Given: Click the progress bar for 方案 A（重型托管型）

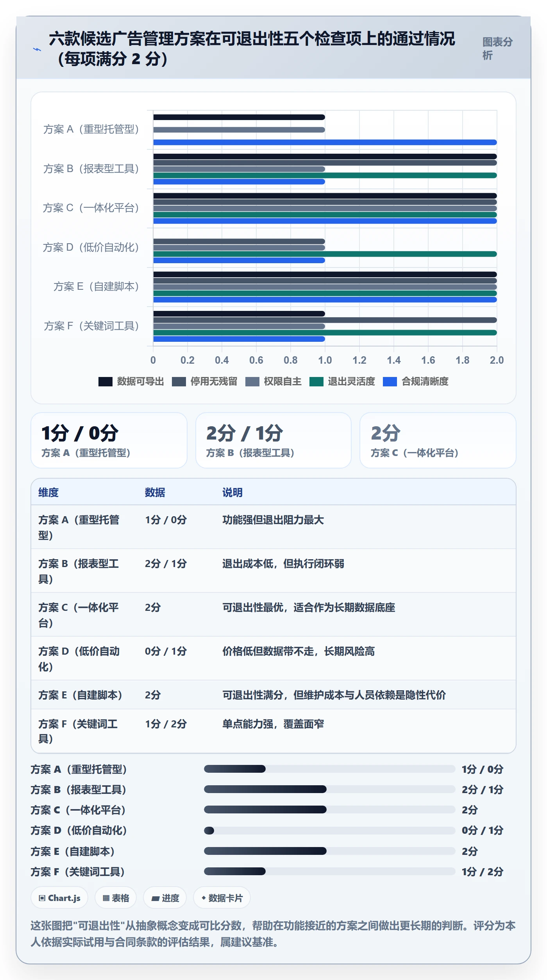Looking at the screenshot, I should coord(329,769).
